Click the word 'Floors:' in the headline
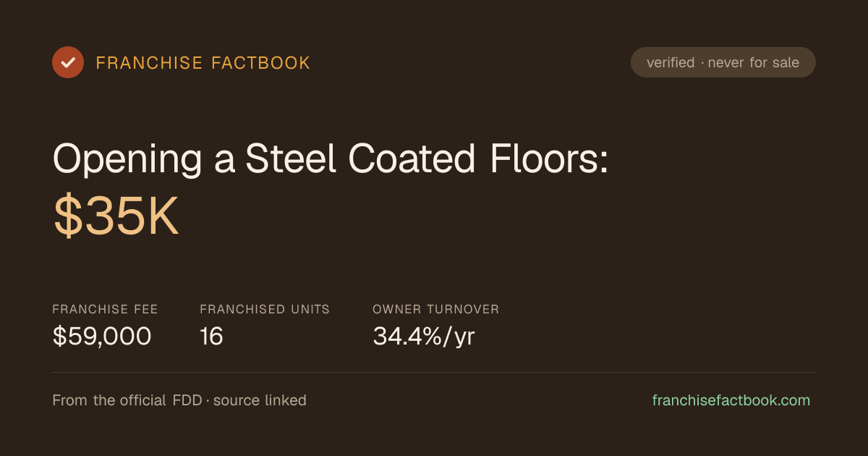Viewport: 868px width, 456px height. coord(550,159)
